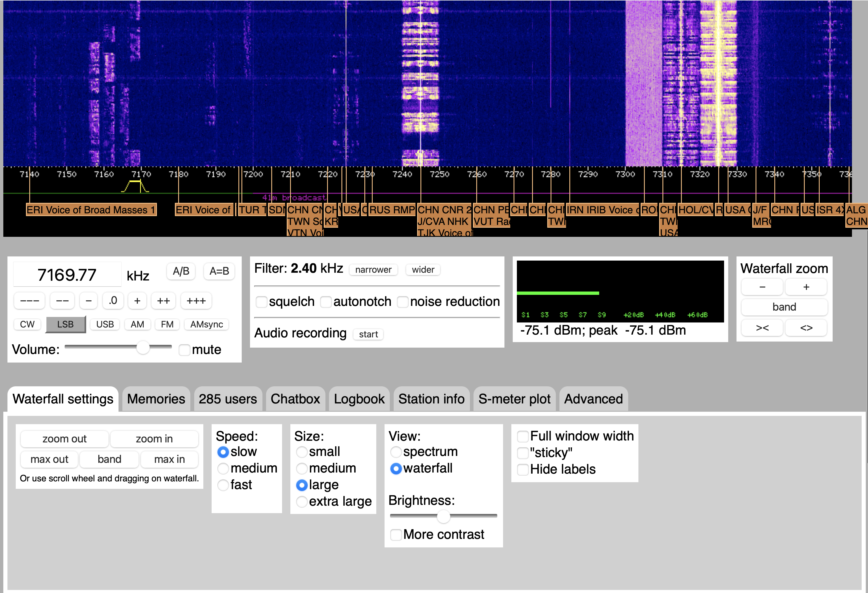The height and width of the screenshot is (593, 868).
Task: Choose the spectrum view option
Action: [x=396, y=452]
